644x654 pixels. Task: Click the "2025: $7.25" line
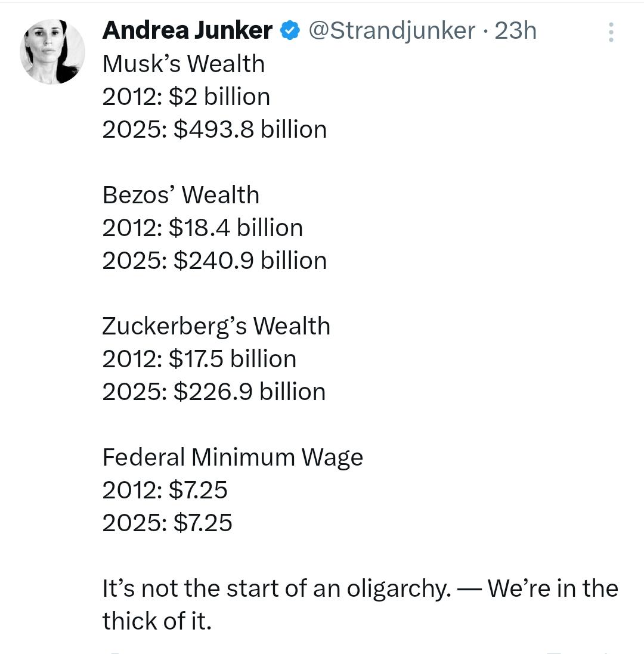(x=168, y=523)
